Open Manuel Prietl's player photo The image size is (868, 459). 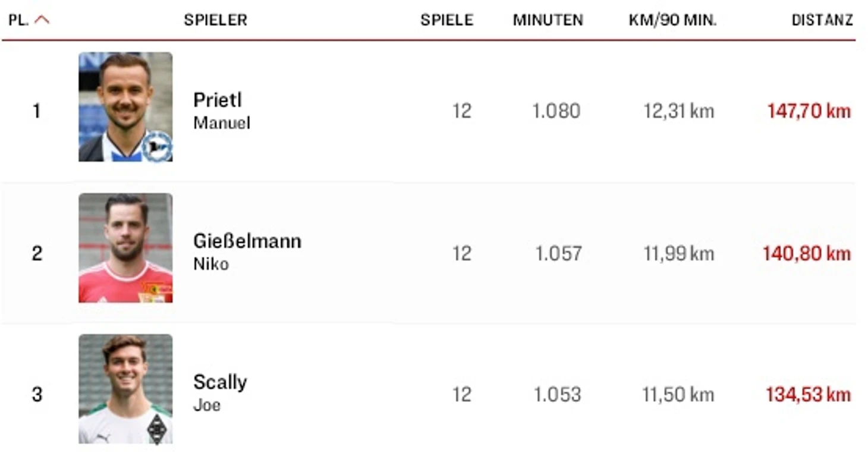125,106
